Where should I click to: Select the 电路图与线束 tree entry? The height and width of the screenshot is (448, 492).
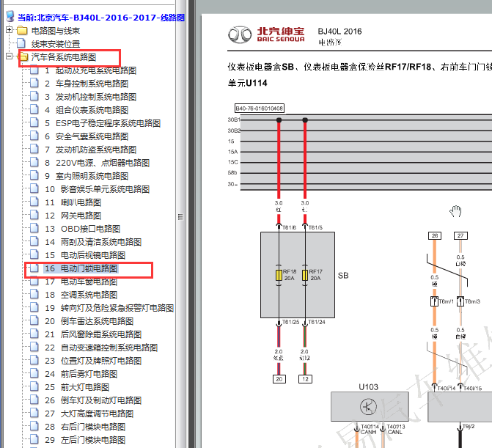click(56, 31)
